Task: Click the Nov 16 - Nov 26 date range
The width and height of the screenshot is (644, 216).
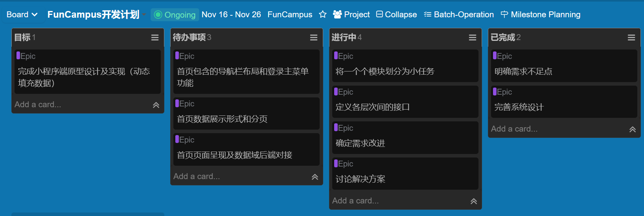Action: coord(231,15)
